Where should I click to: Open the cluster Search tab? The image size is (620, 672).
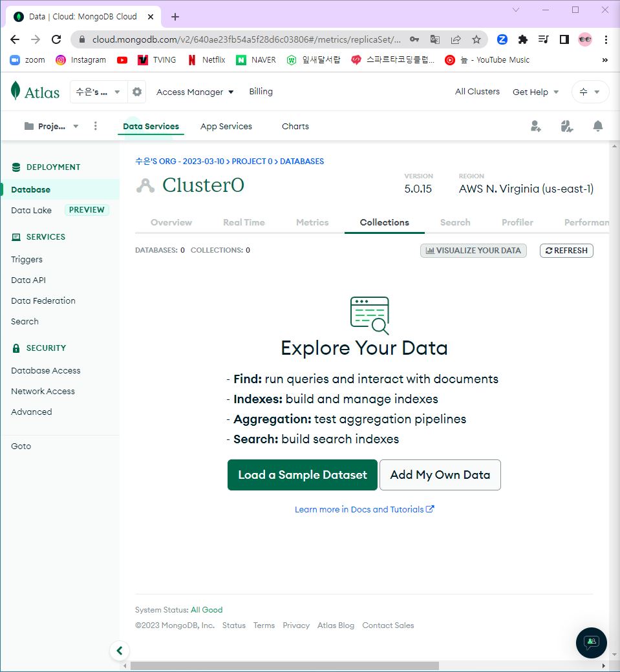tap(455, 222)
